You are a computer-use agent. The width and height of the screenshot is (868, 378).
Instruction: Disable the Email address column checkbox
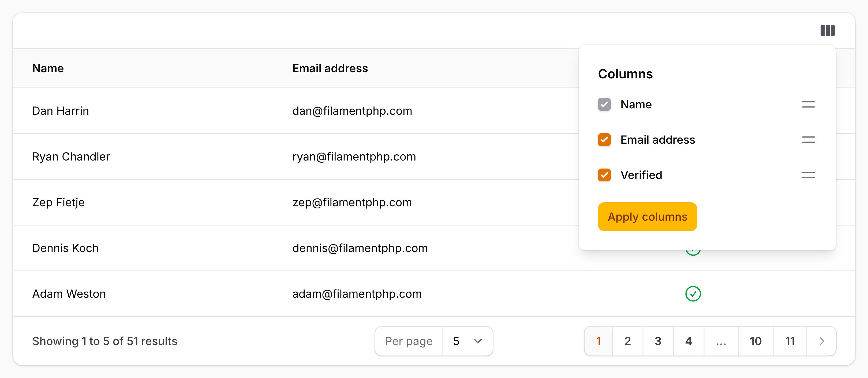tap(604, 140)
